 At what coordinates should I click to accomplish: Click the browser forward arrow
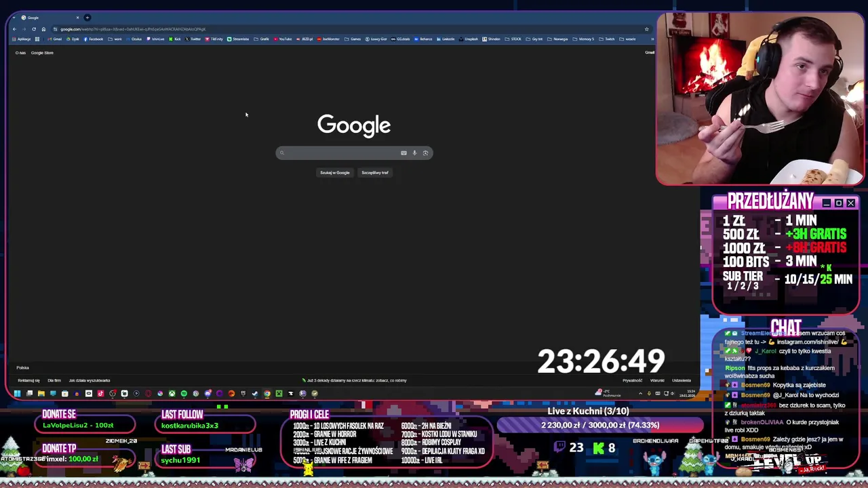24,29
